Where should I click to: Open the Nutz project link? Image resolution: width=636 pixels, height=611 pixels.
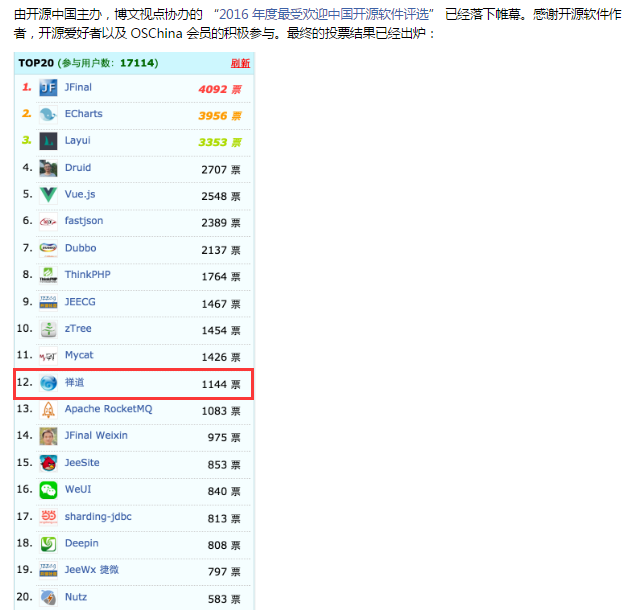click(76, 597)
